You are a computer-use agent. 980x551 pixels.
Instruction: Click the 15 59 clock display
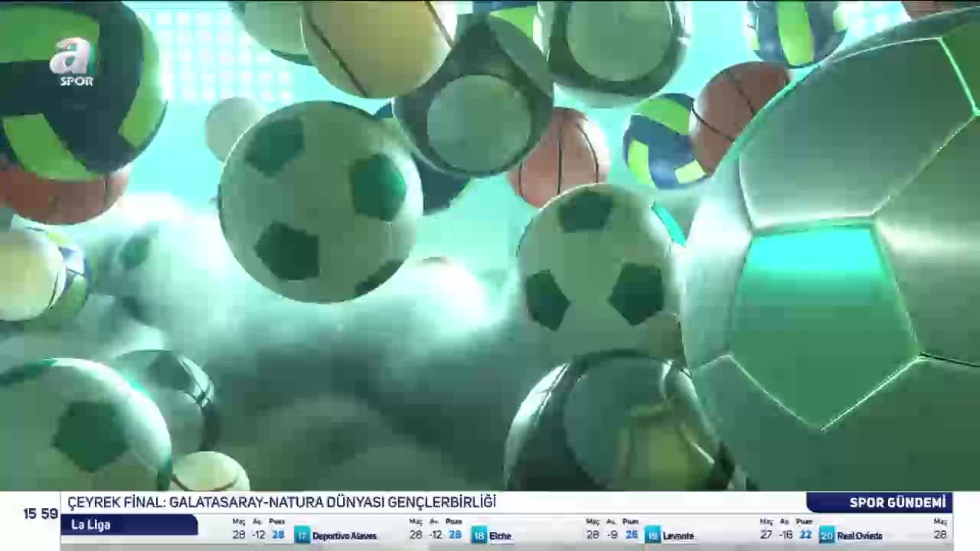tap(40, 514)
